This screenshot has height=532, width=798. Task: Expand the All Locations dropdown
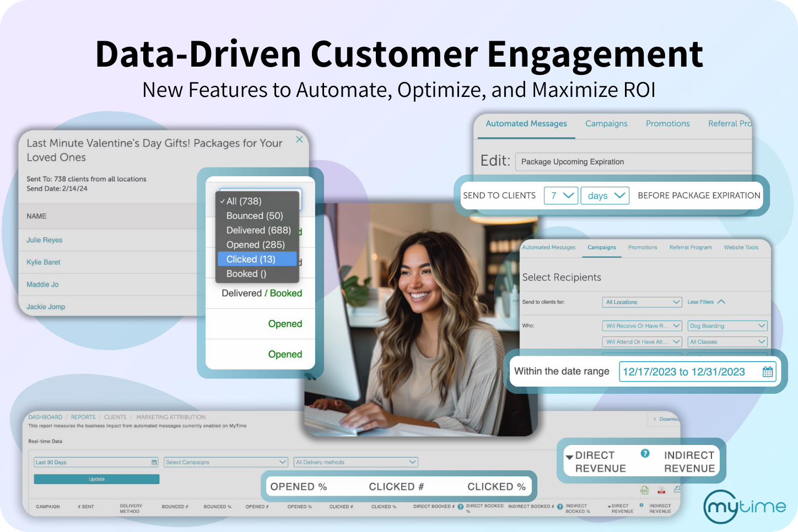point(642,302)
